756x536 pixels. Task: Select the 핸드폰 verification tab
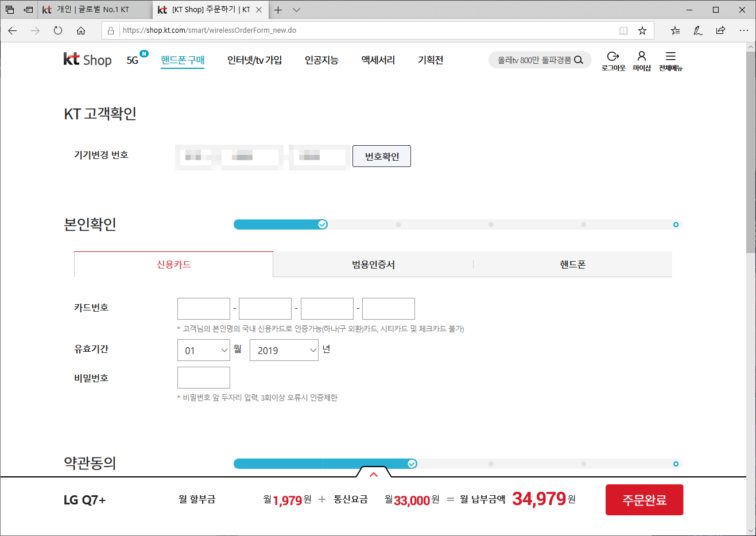(572, 265)
